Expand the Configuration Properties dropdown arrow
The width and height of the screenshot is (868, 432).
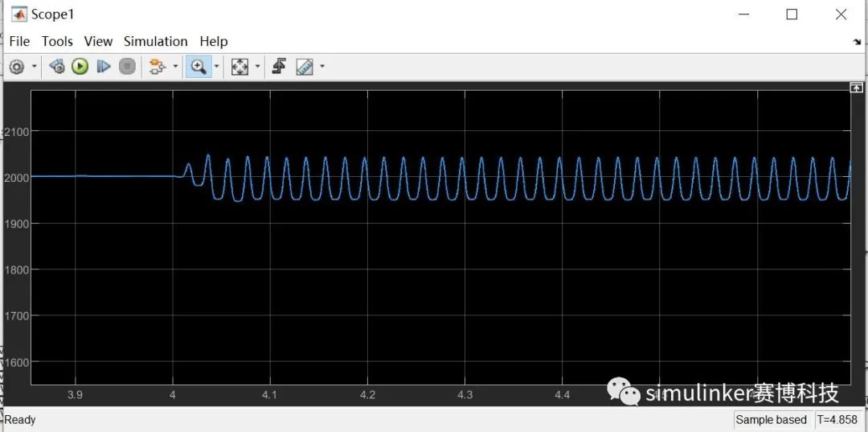coord(35,67)
